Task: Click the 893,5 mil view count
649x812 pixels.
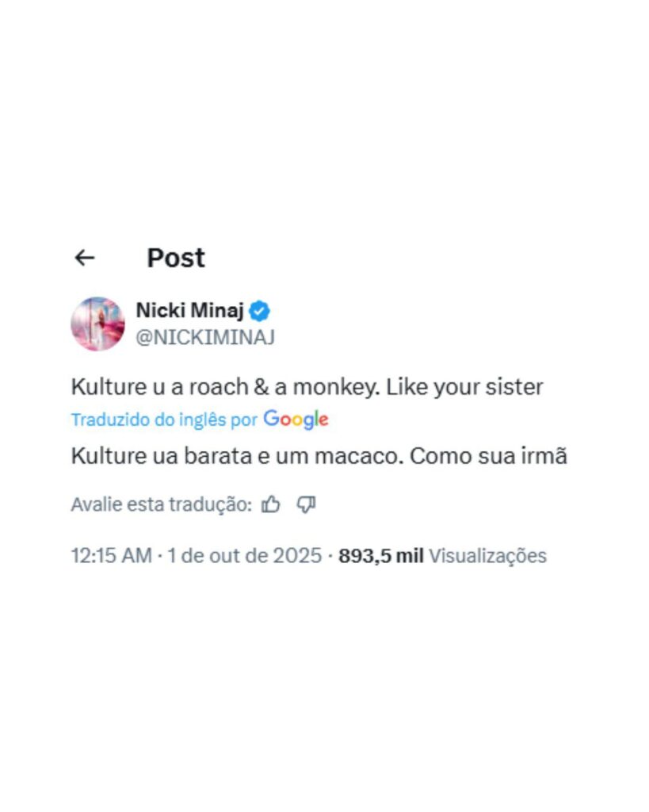Action: point(381,556)
